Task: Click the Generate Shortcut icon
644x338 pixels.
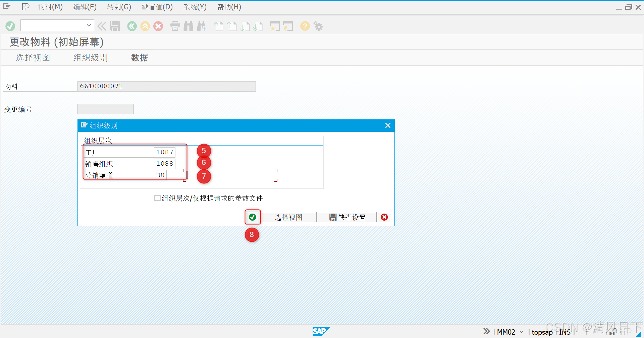Action: click(288, 26)
